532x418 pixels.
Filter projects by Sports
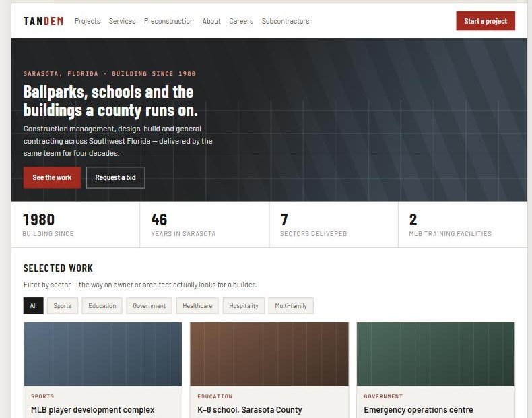[x=63, y=306]
